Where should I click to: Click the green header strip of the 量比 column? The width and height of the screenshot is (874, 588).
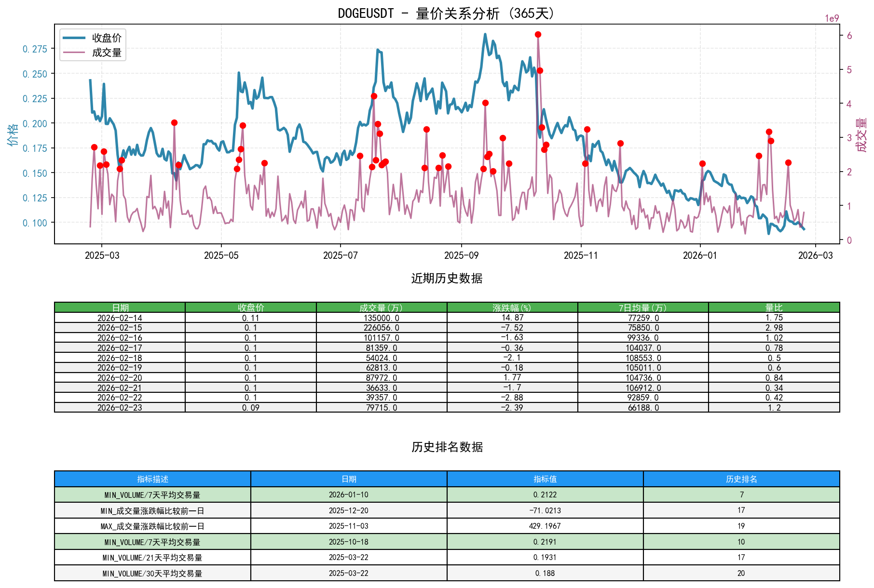pyautogui.click(x=773, y=307)
